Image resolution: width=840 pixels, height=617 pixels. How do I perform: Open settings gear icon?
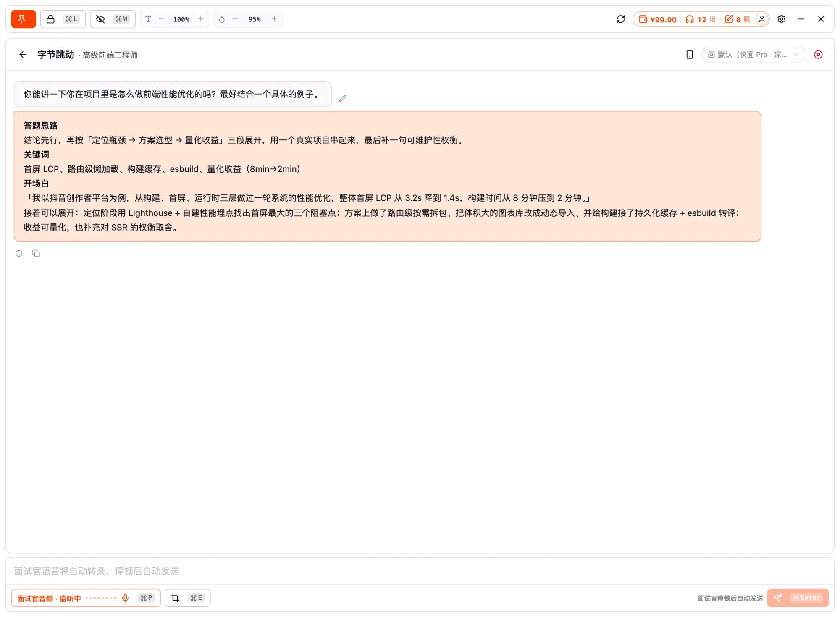(782, 19)
